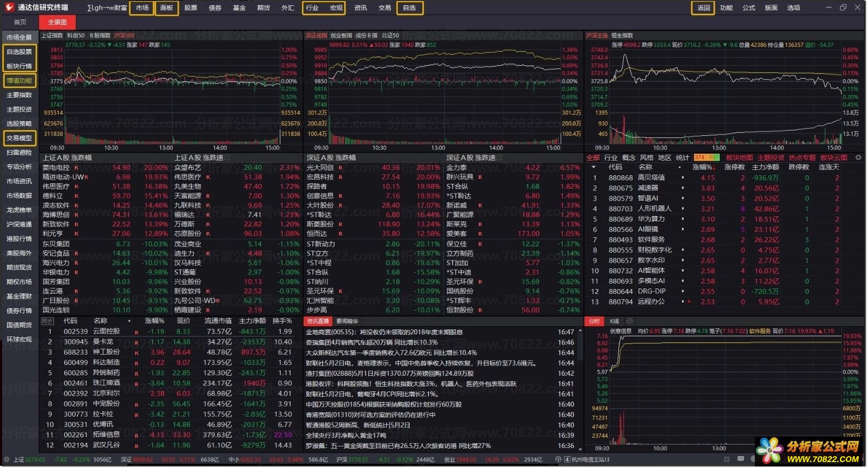Click the TDX red logo icon
Screen dimensions: 868x468
9,8
